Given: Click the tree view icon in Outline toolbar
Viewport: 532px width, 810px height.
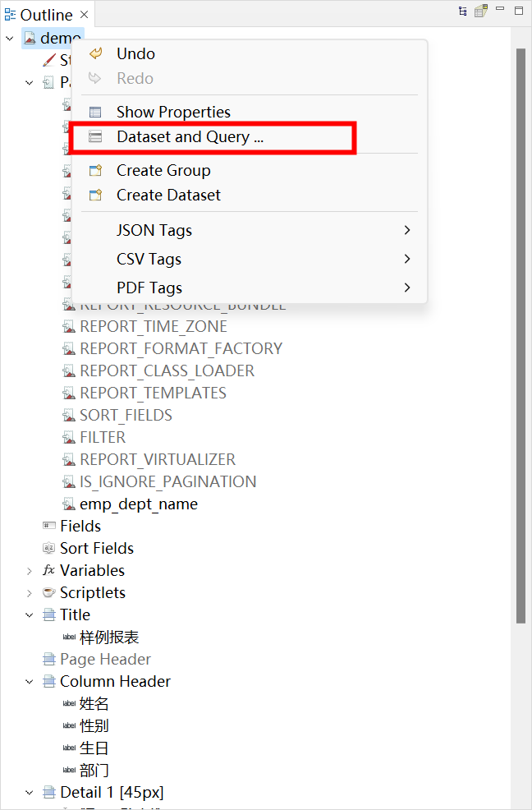Looking at the screenshot, I should pyautogui.click(x=463, y=12).
